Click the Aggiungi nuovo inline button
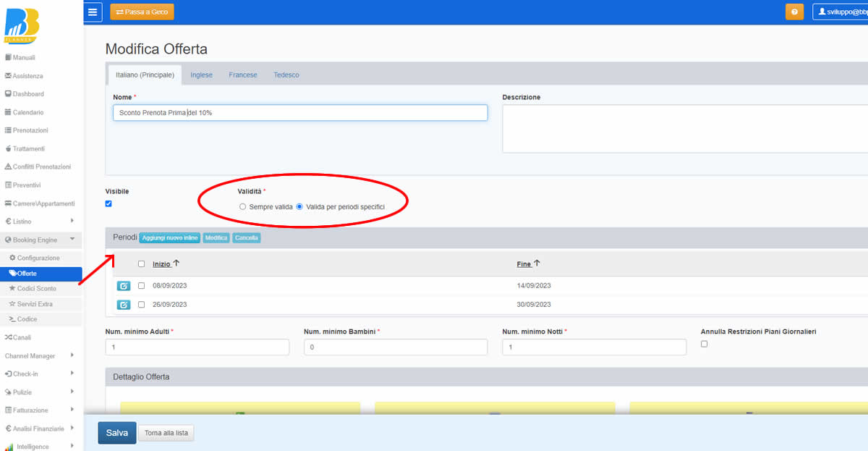Image resolution: width=868 pixels, height=451 pixels. [169, 238]
